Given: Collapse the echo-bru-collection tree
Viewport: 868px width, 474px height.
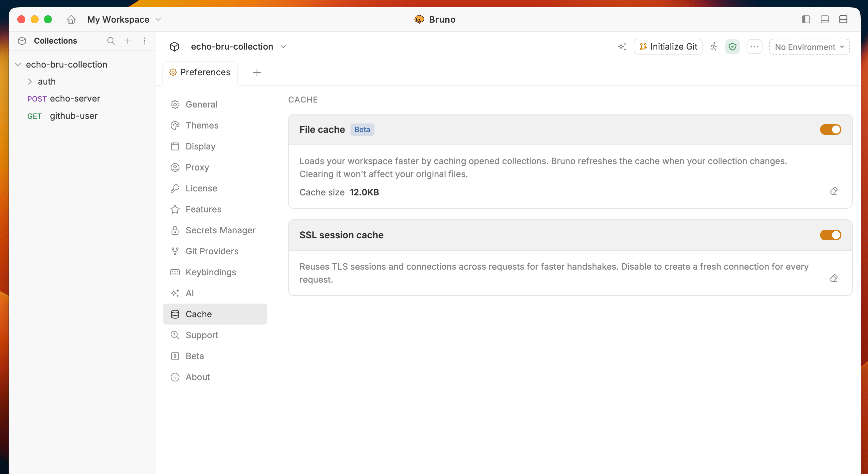Looking at the screenshot, I should pyautogui.click(x=18, y=64).
